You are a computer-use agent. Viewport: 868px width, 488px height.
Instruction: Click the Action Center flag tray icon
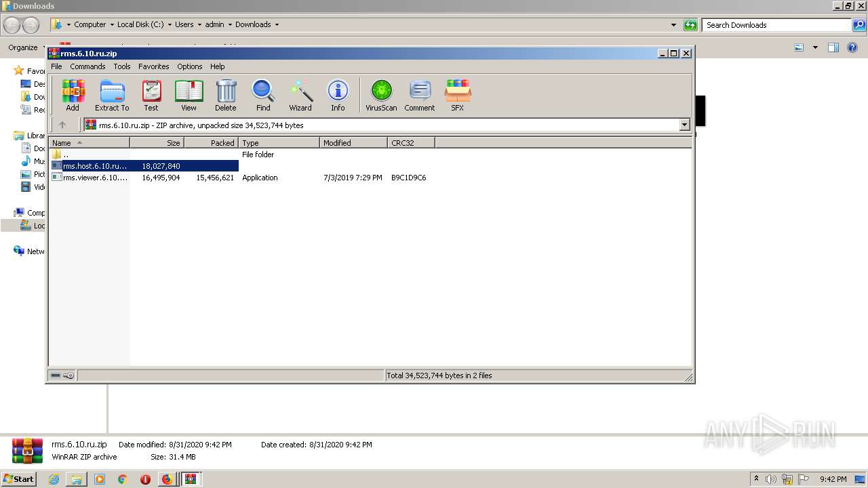[x=804, y=479]
